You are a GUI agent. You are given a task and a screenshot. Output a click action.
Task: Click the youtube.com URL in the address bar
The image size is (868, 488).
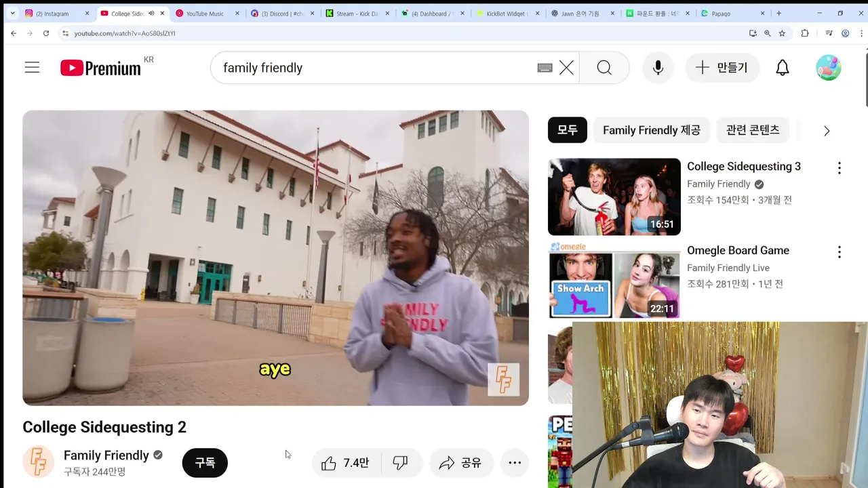[x=125, y=33]
